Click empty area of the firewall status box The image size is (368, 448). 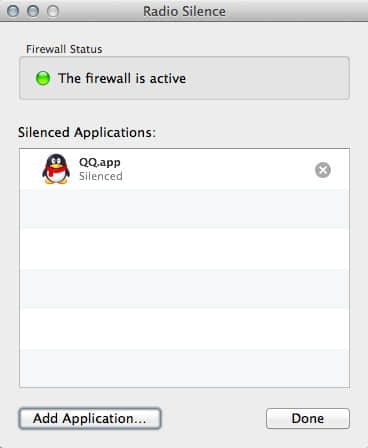pos(267,78)
